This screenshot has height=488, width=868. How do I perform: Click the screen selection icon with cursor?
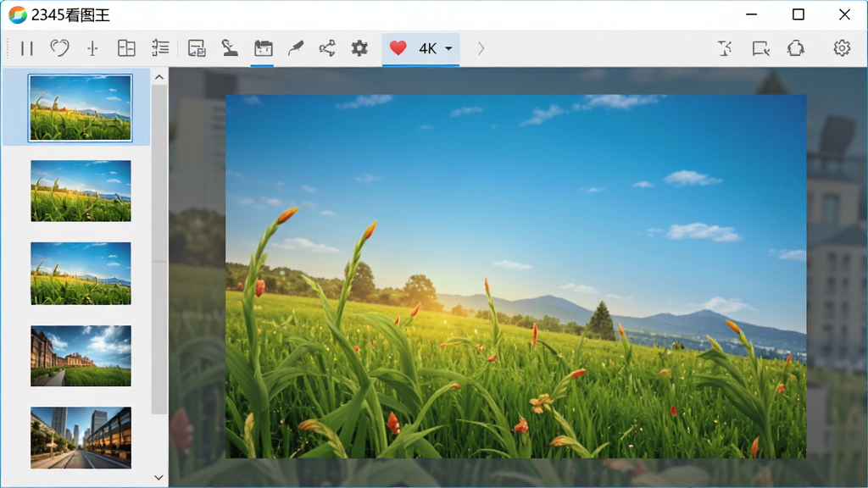[761, 48]
